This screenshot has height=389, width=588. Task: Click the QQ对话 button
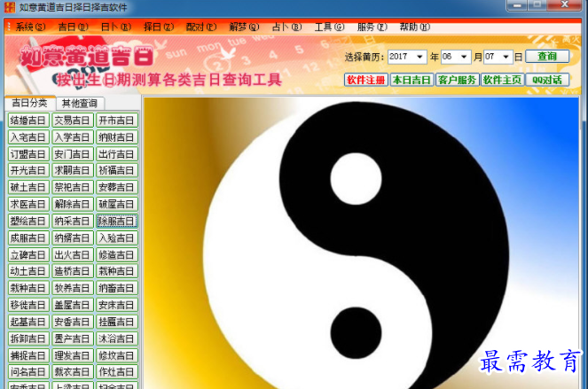pos(547,80)
